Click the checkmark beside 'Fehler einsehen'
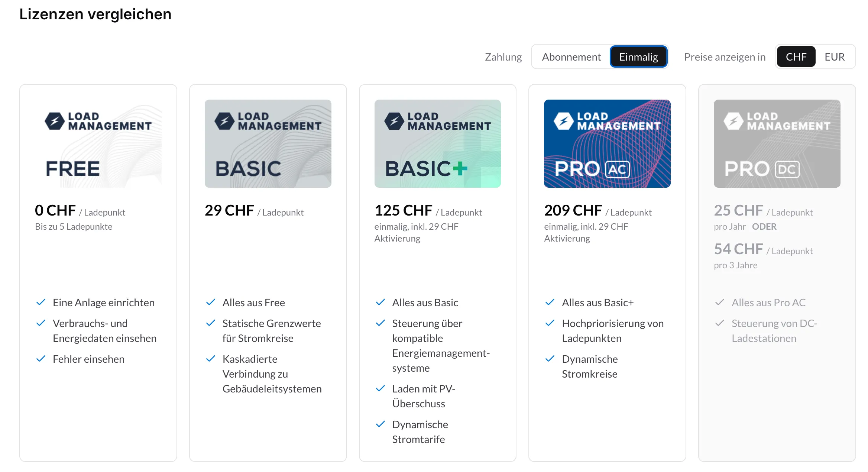This screenshot has width=868, height=472. click(41, 359)
